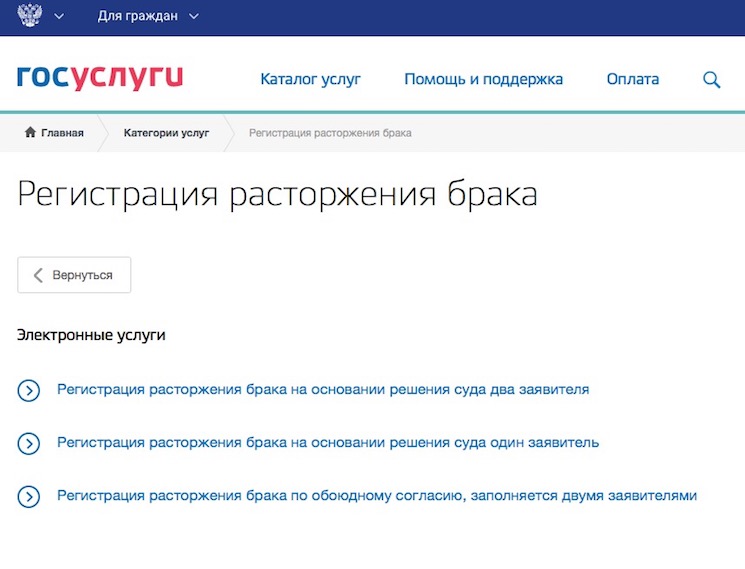
Task: Click the home icon in the breadcrumb
Action: click(x=30, y=133)
